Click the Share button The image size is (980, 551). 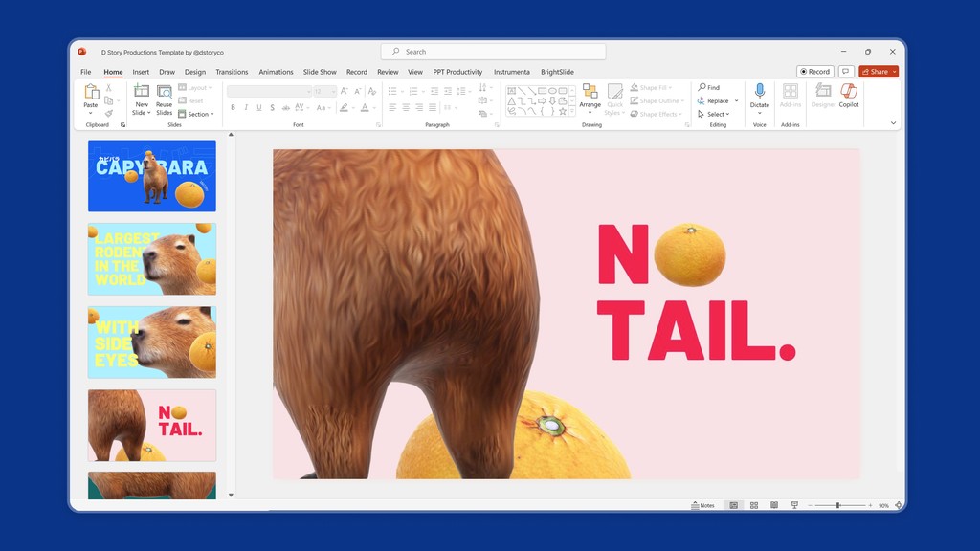[877, 71]
